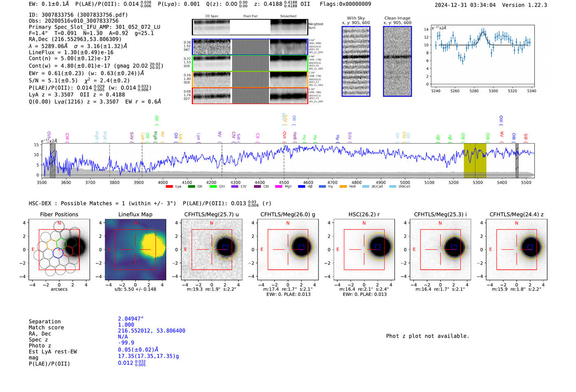
Task: Click the swatch beside the (K)CaII label
Action: 365,187
